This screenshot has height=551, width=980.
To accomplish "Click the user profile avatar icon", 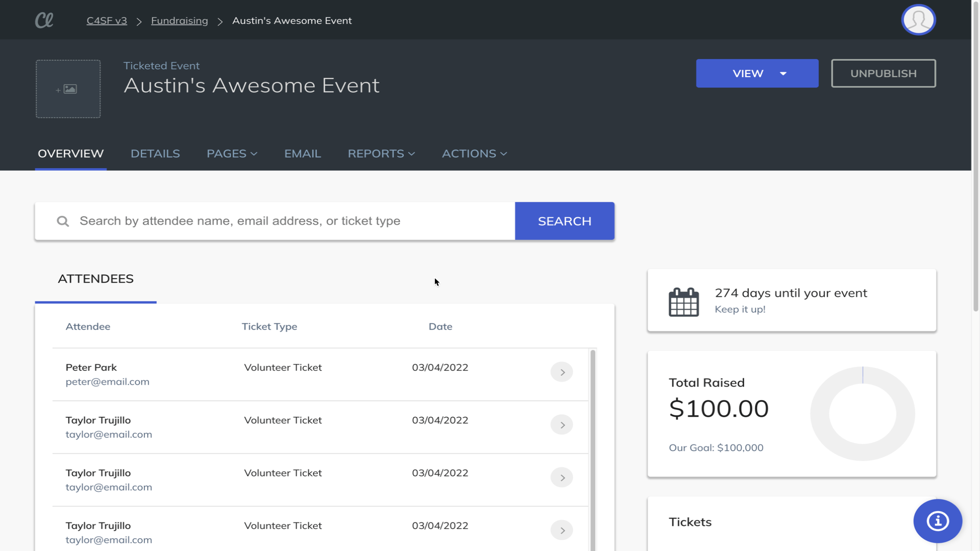I will tap(918, 19).
